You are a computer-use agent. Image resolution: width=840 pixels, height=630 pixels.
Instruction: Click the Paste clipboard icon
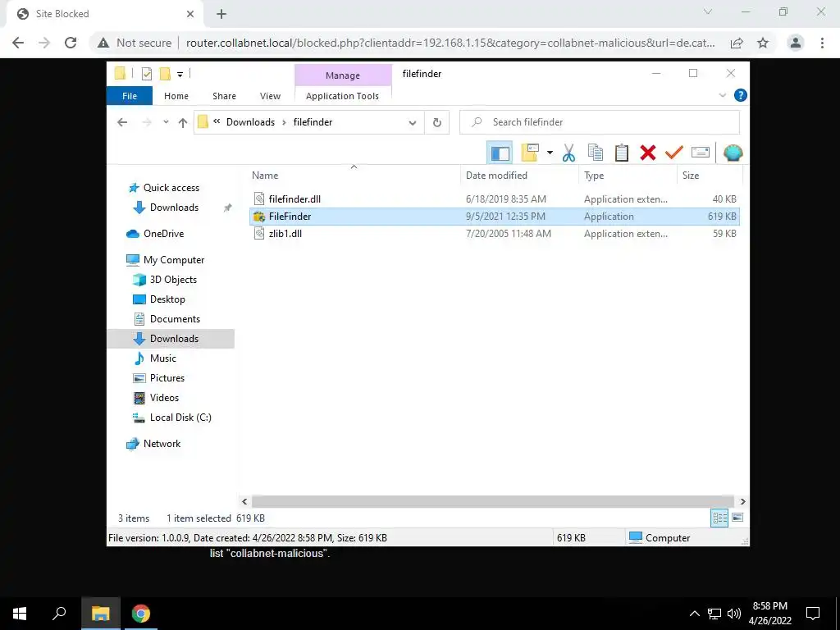point(622,153)
